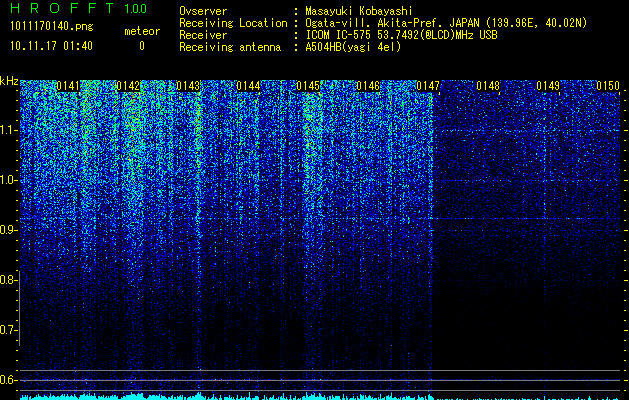The width and height of the screenshot is (629, 400).
Task: Click the 0148 time marker
Action: [x=488, y=86]
